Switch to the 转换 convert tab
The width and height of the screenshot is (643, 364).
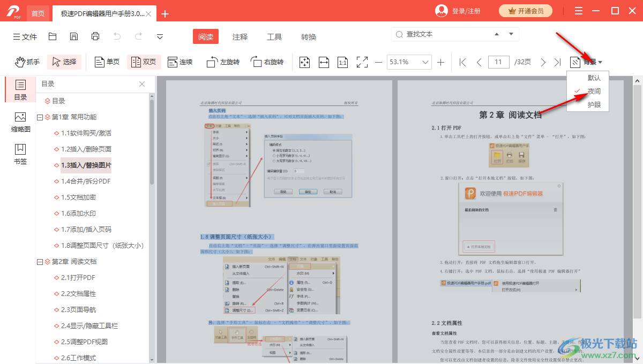click(x=309, y=37)
